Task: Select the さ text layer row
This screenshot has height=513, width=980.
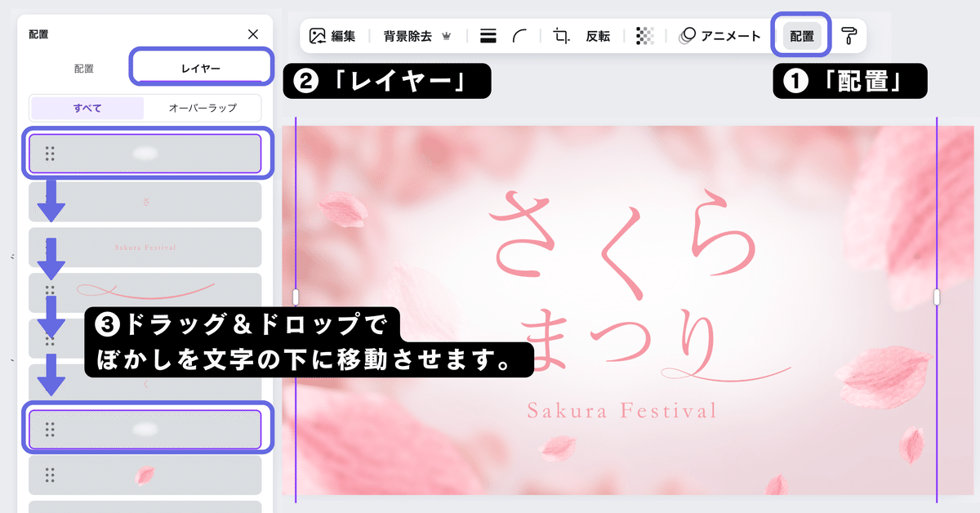Action: [x=145, y=202]
